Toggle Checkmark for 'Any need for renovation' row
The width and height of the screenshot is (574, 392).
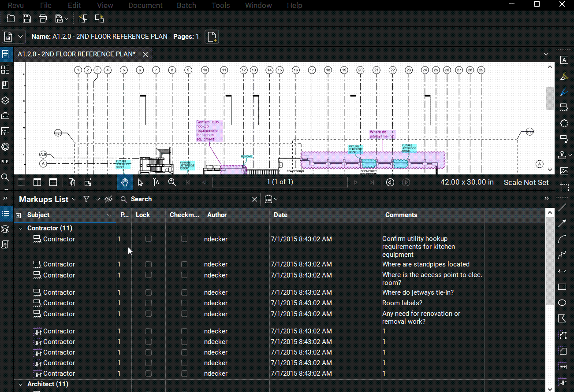pos(184,314)
